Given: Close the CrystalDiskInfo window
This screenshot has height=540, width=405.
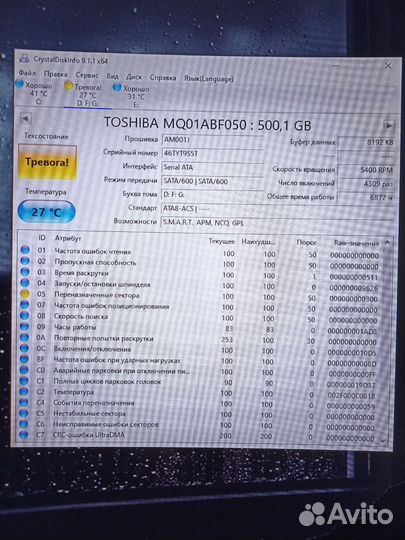Looking at the screenshot, I should (388, 66).
